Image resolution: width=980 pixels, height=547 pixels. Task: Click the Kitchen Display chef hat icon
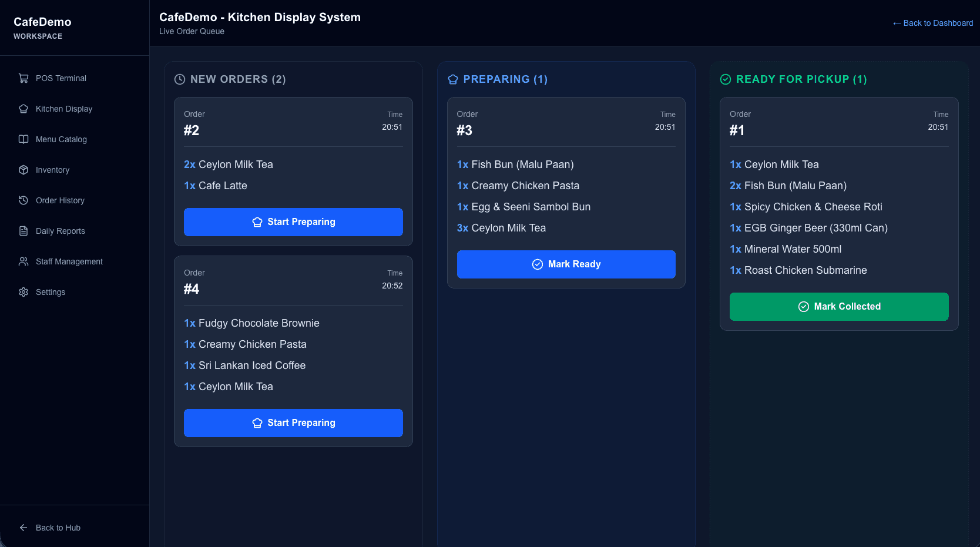point(24,109)
